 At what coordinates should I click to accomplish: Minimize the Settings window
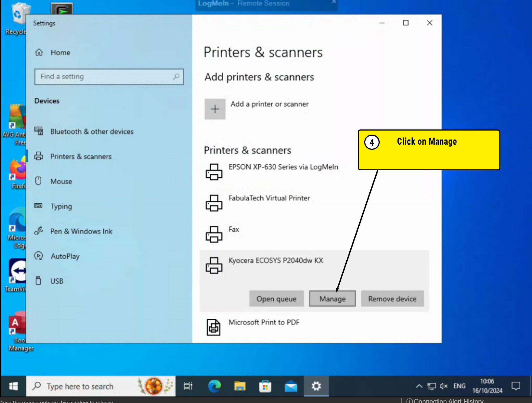click(x=382, y=23)
